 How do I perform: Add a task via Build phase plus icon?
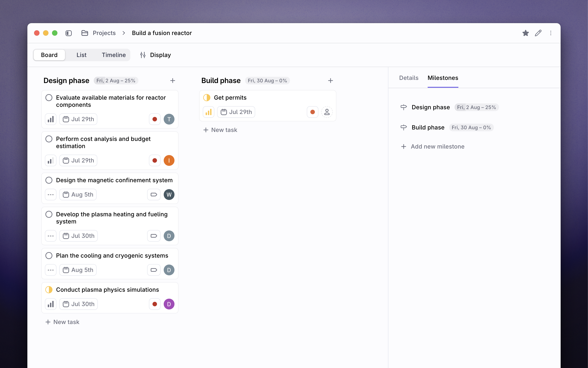tap(331, 81)
